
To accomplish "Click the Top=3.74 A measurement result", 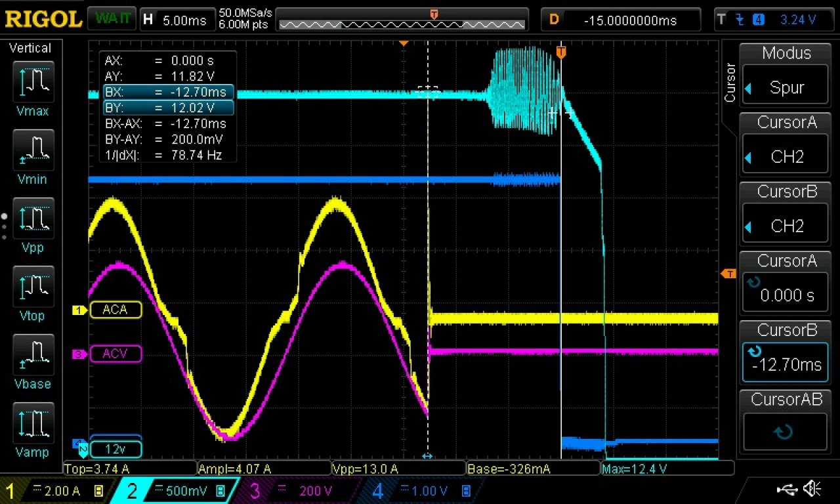I will (x=130, y=469).
